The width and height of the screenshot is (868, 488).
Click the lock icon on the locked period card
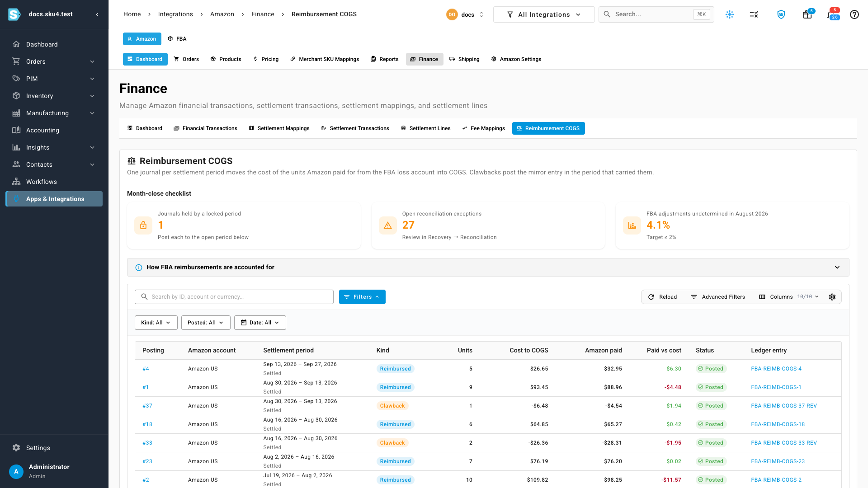143,225
